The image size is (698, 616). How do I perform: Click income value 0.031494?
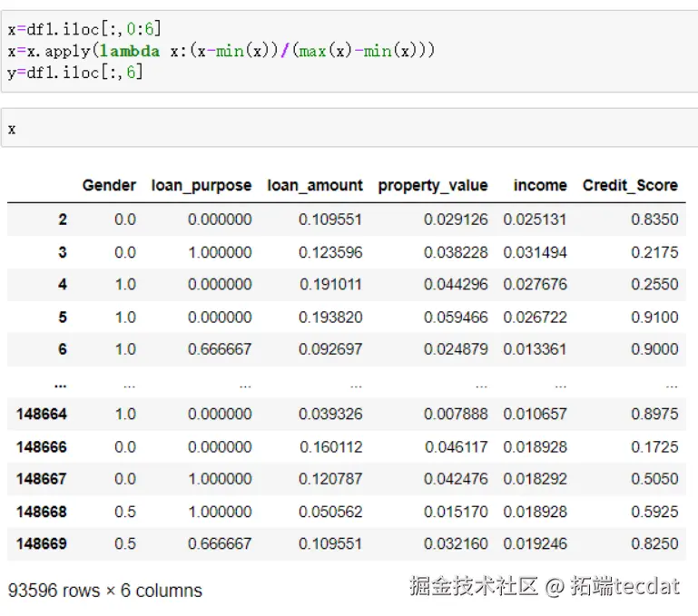[536, 252]
